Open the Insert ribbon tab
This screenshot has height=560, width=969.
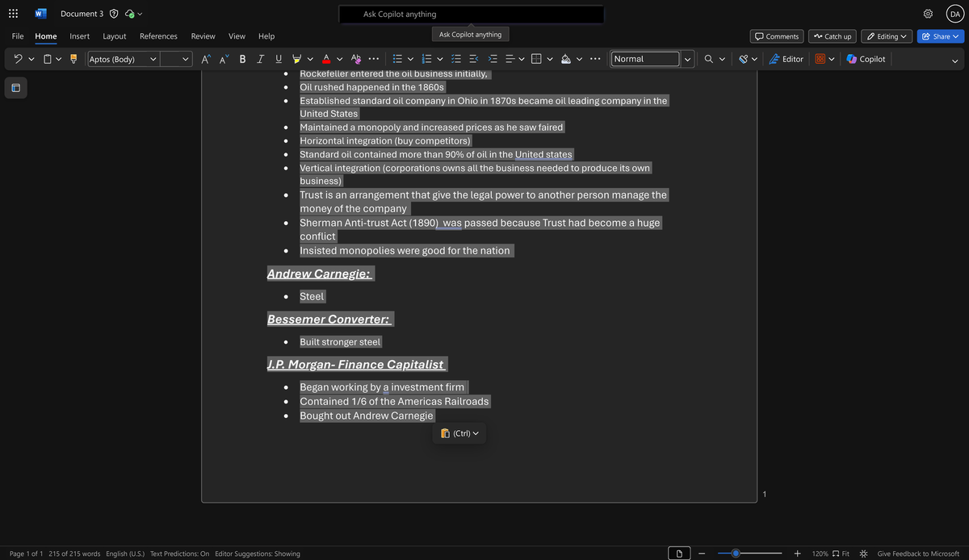pos(79,36)
